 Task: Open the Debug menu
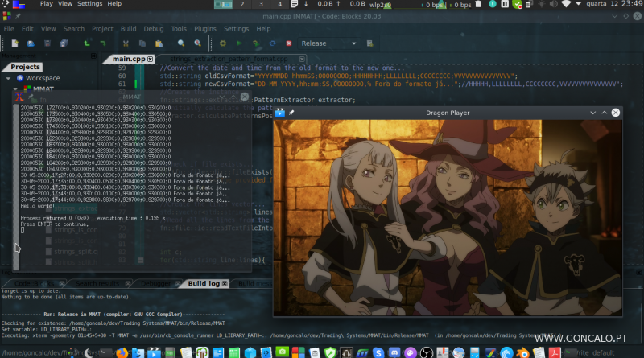point(154,29)
